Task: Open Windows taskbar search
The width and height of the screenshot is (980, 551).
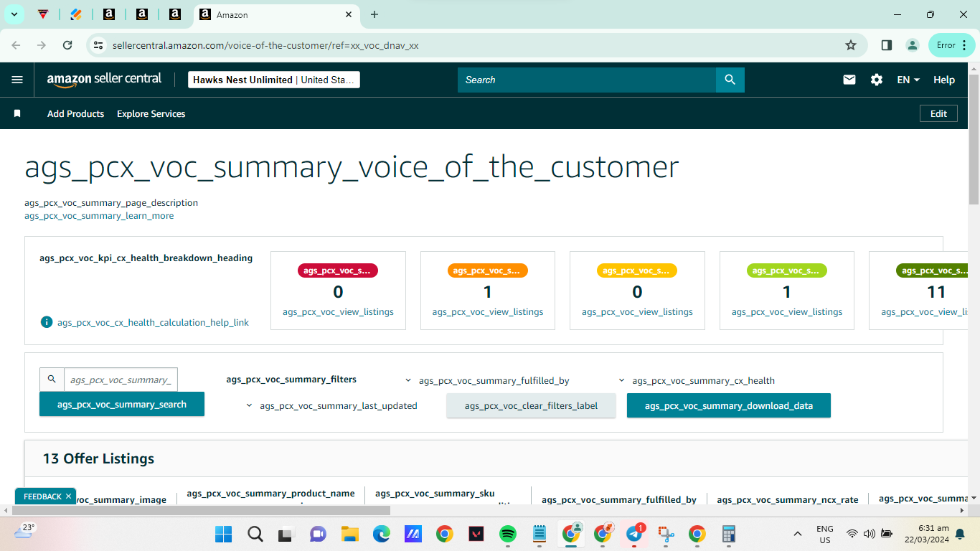Action: pyautogui.click(x=255, y=534)
